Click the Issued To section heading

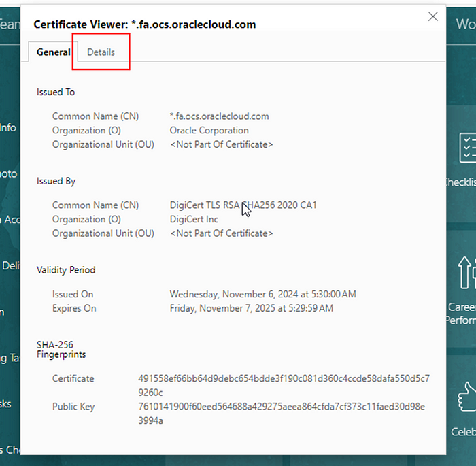pyautogui.click(x=56, y=92)
